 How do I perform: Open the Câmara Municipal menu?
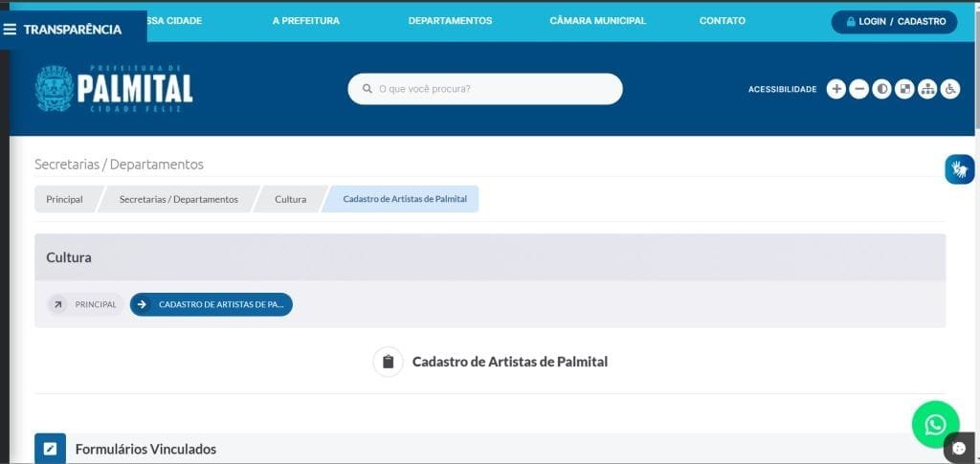click(597, 21)
